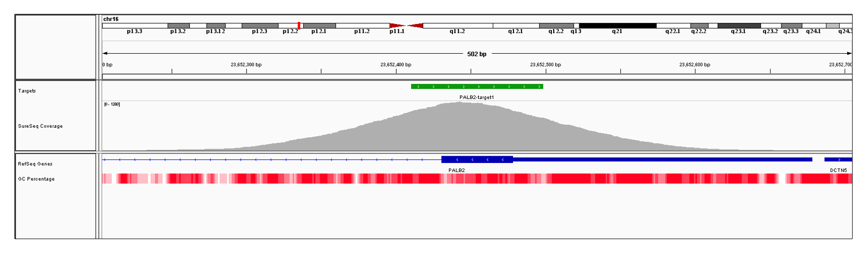Select the PALB2 gene name label
868x257 pixels.
[x=457, y=170]
